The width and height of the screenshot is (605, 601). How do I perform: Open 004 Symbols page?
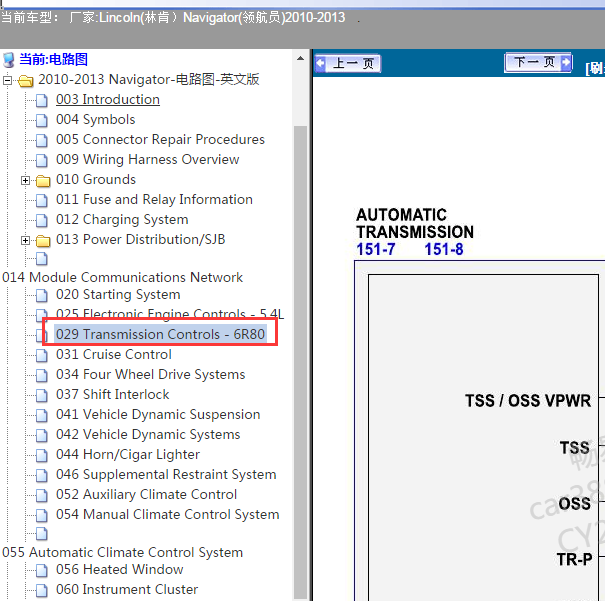pyautogui.click(x=95, y=120)
